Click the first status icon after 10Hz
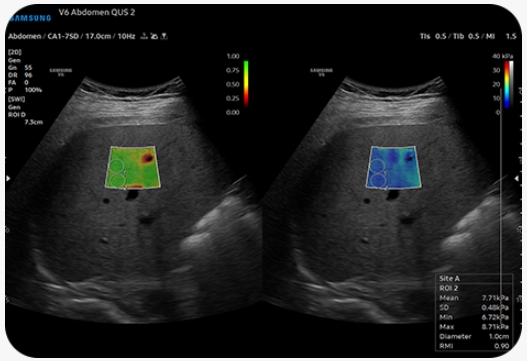The height and width of the screenshot is (361, 527). coord(144,36)
